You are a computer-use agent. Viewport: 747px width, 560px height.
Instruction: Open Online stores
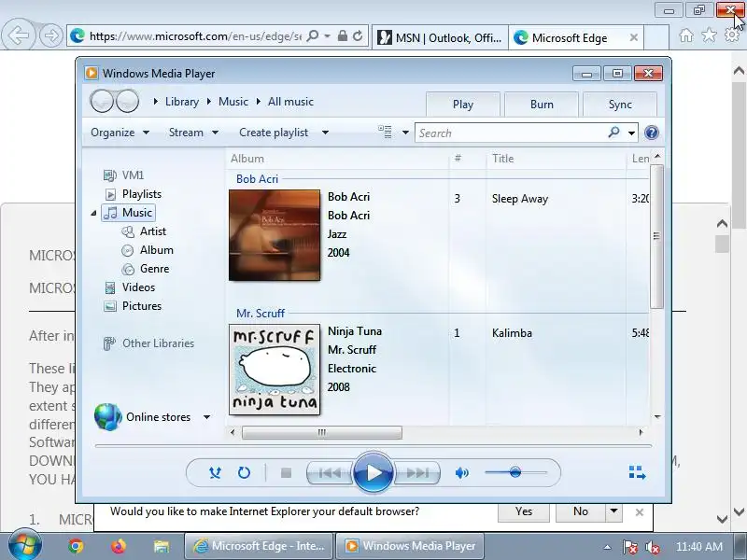[143, 416]
